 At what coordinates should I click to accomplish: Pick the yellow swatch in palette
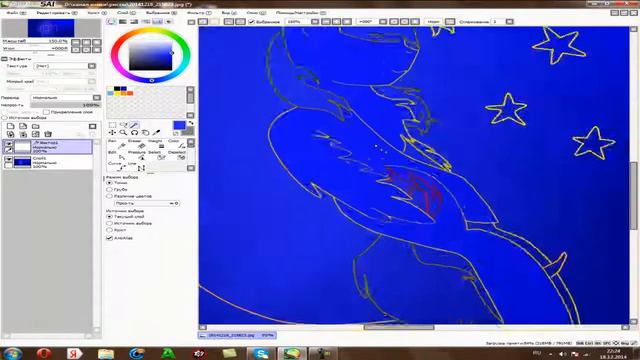click(x=117, y=93)
